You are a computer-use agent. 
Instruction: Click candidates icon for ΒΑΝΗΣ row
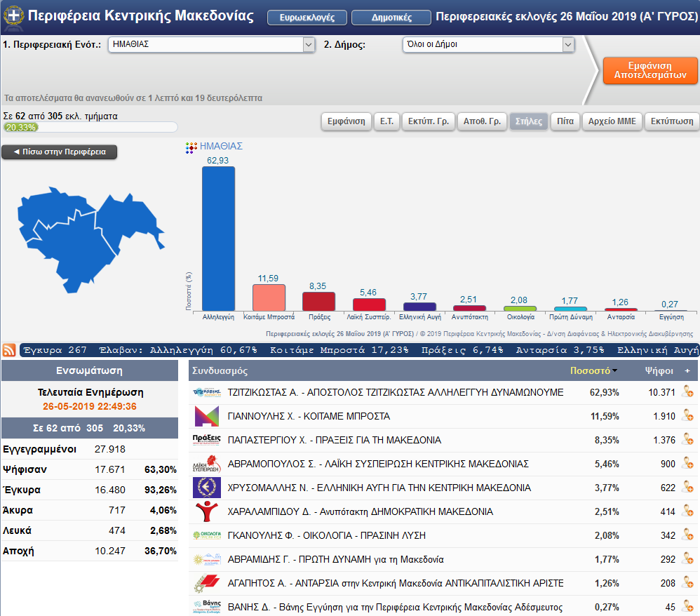pyautogui.click(x=687, y=607)
